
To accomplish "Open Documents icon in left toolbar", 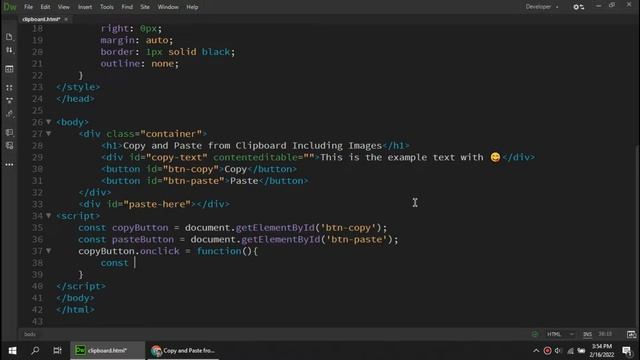I will [x=9, y=37].
